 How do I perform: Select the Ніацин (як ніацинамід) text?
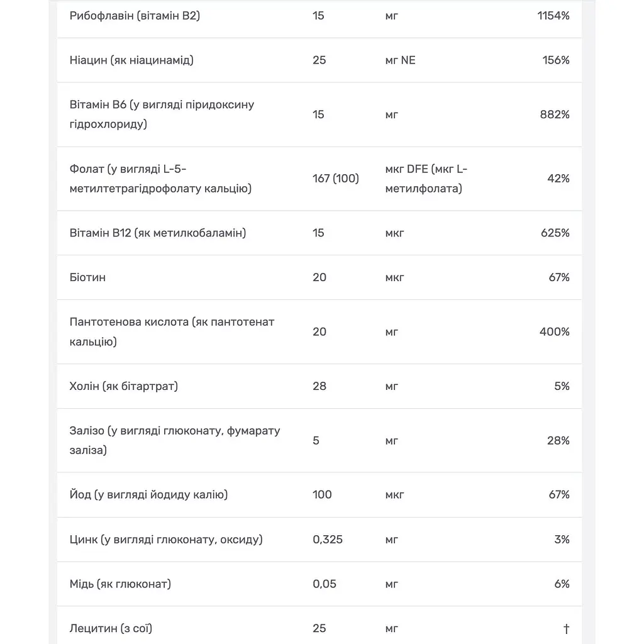(131, 60)
